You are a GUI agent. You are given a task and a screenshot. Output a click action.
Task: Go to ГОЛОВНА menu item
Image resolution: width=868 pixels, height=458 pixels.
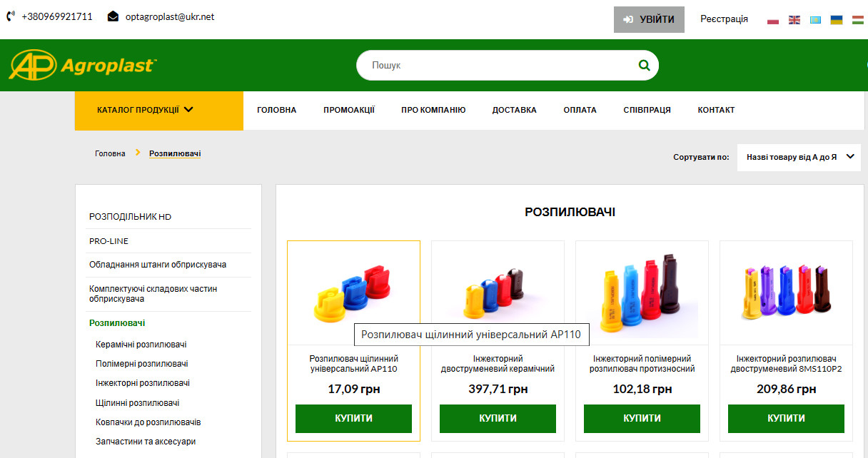[277, 110]
